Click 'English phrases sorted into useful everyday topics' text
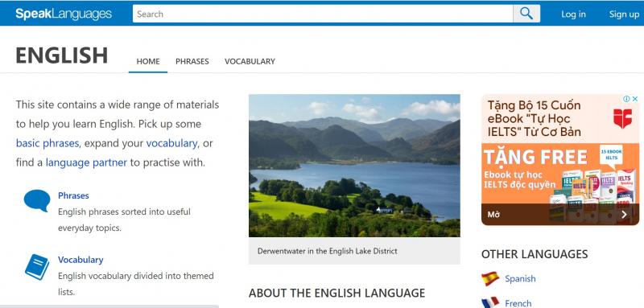 [x=124, y=220]
